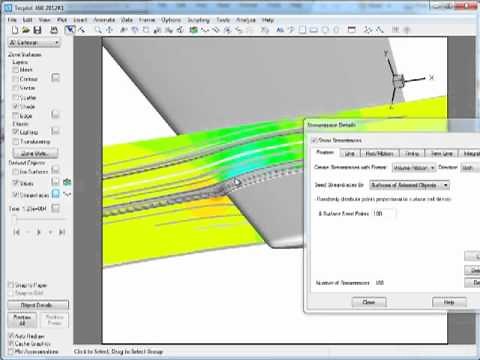This screenshot has width=480, height=360.
Task: Click the Save floppy disk icon
Action: click(37, 30)
